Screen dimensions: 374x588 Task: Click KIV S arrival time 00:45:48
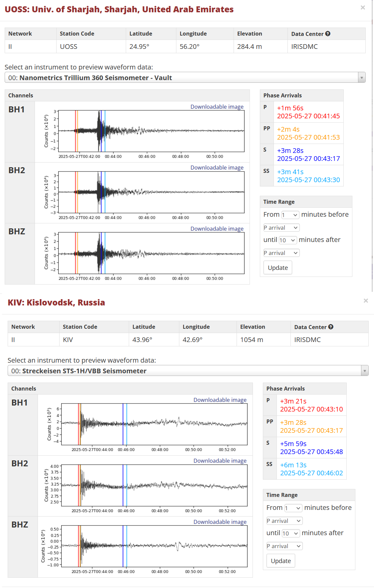point(311,452)
